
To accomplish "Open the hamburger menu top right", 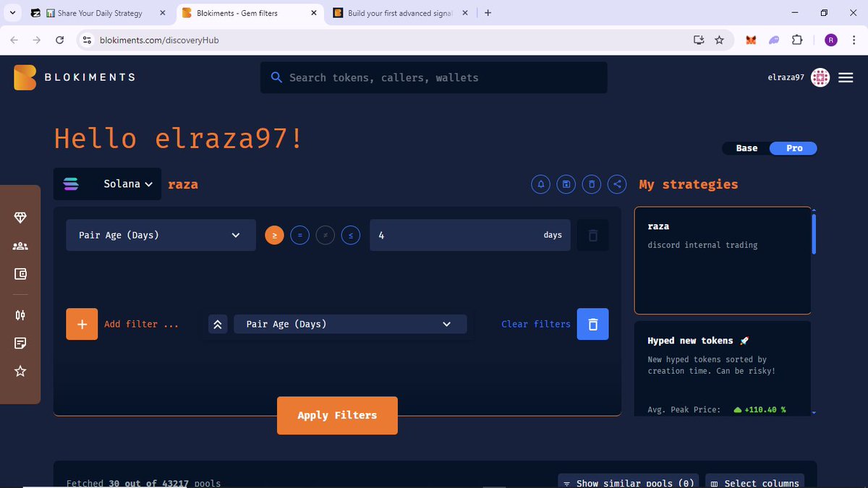I will (846, 77).
